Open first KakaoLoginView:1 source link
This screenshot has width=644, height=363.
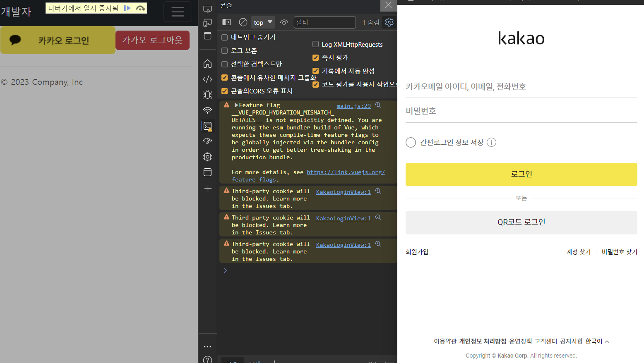tap(344, 192)
